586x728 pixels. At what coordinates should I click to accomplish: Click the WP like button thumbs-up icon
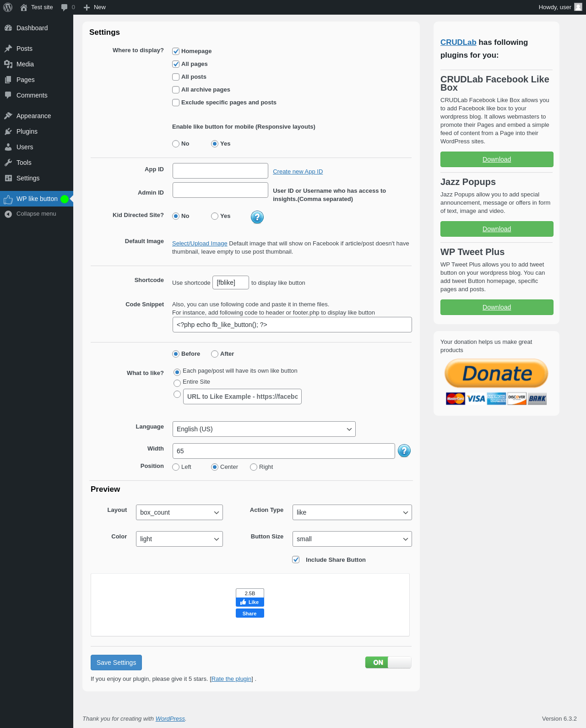click(x=8, y=199)
